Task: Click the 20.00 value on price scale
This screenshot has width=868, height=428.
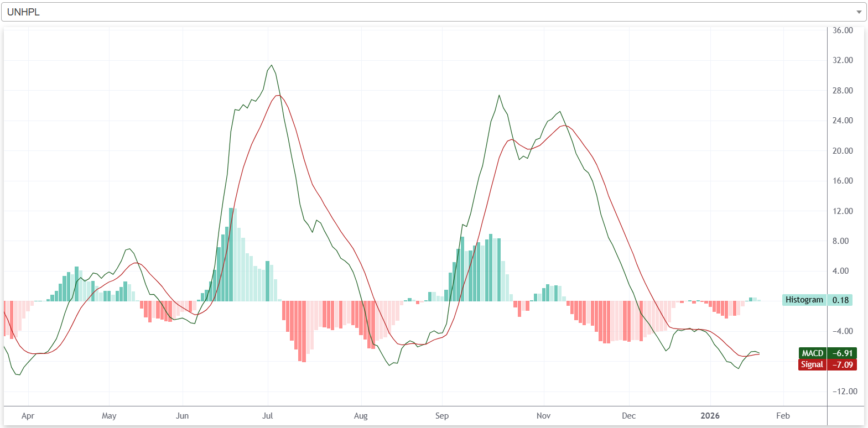Action: tap(843, 151)
